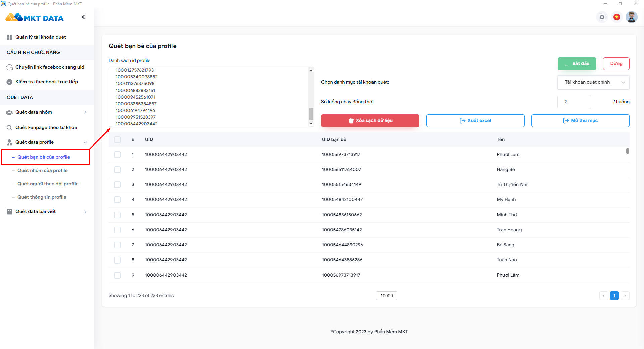Open Quét nhóm của profile menu item

coord(43,171)
